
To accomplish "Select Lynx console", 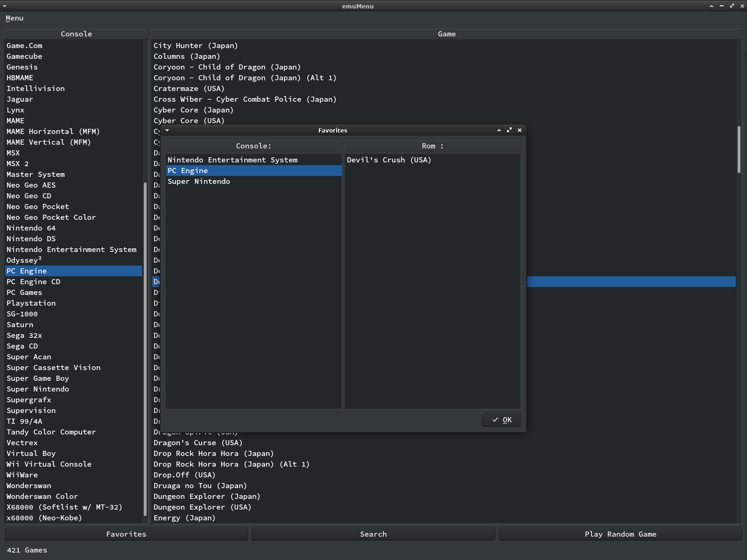I will pos(73,110).
